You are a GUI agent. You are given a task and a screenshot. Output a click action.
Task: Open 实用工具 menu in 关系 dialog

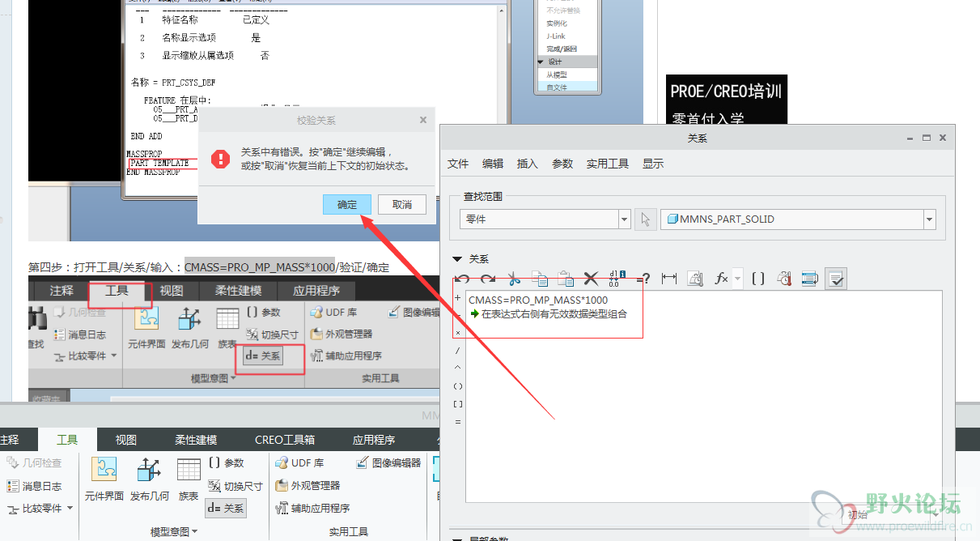[608, 164]
